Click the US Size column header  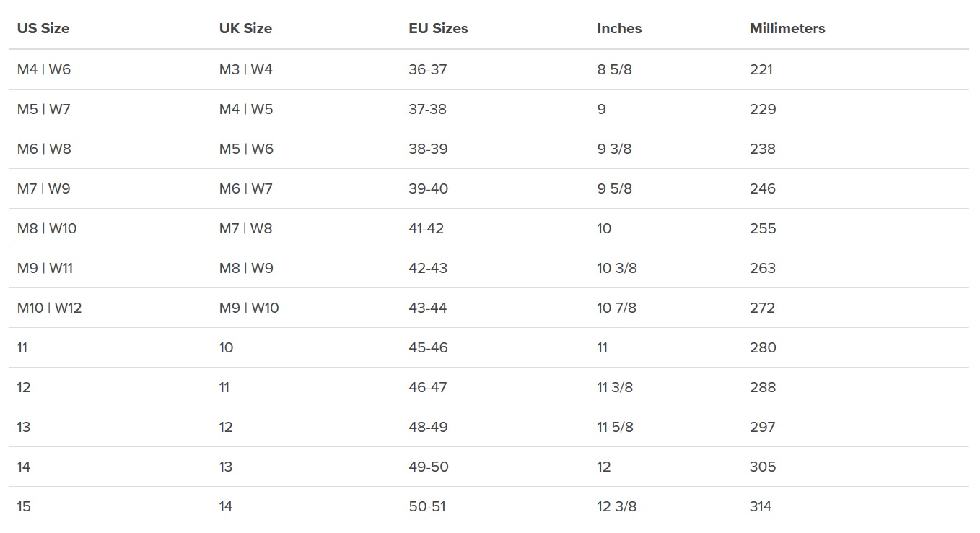coord(43,29)
